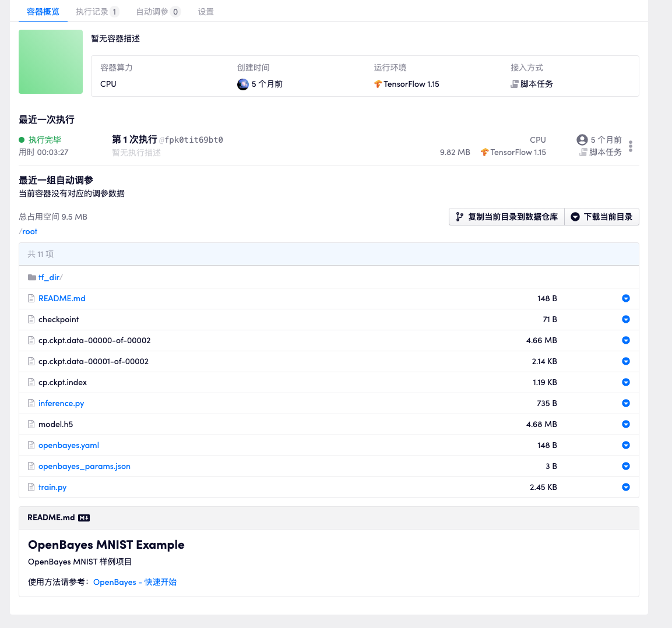Follow the OpenBayes - 快速开始 link
The image size is (672, 628).
coord(135,582)
